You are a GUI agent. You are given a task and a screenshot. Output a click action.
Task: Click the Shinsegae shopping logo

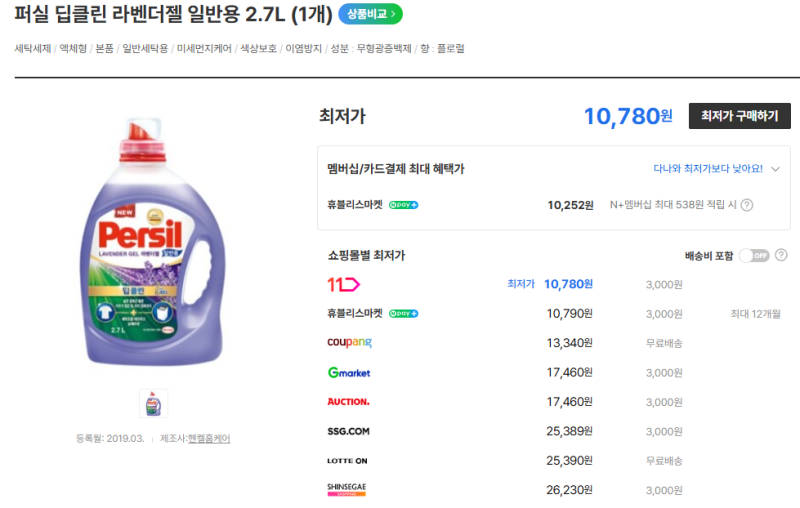point(346,490)
